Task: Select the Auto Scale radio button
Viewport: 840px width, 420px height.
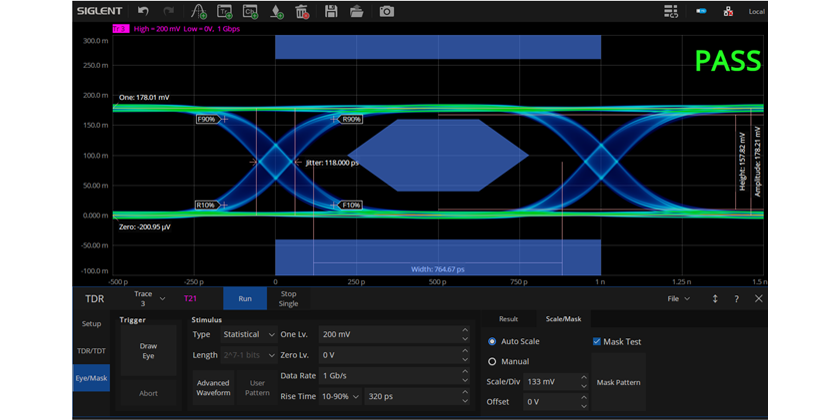Action: (492, 342)
